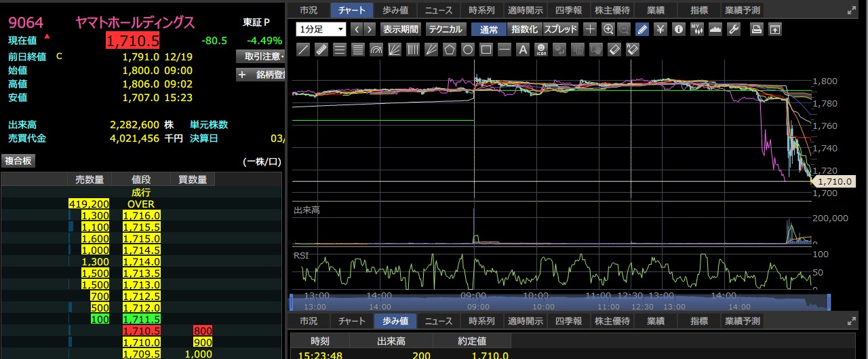
Task: Click the 売数量 column header
Action: [89, 179]
